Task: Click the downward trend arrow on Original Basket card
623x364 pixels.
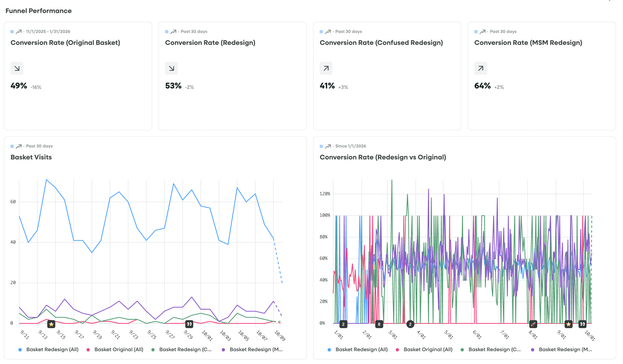Action: (x=17, y=68)
